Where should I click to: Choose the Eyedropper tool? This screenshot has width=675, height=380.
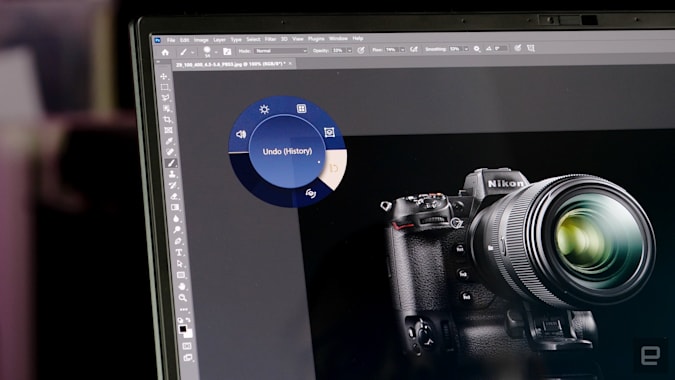coord(169,141)
